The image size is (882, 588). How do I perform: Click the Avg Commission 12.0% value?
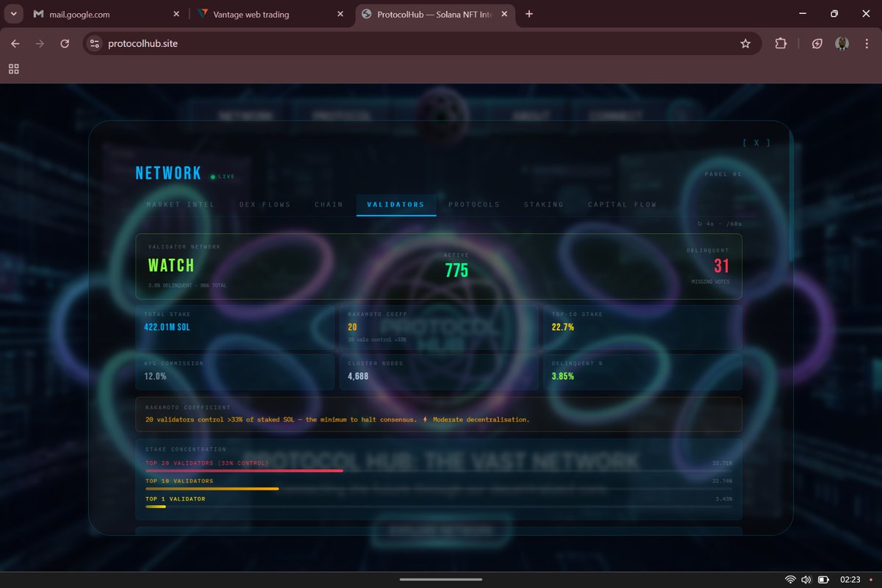pos(155,376)
